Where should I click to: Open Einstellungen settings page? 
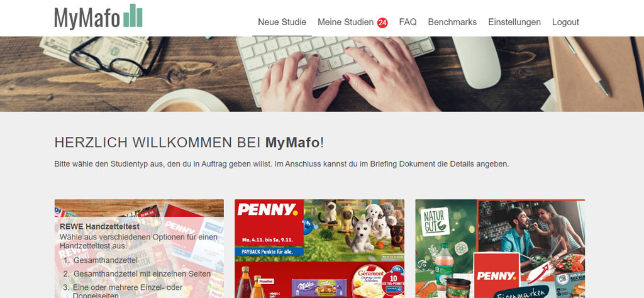coord(514,22)
